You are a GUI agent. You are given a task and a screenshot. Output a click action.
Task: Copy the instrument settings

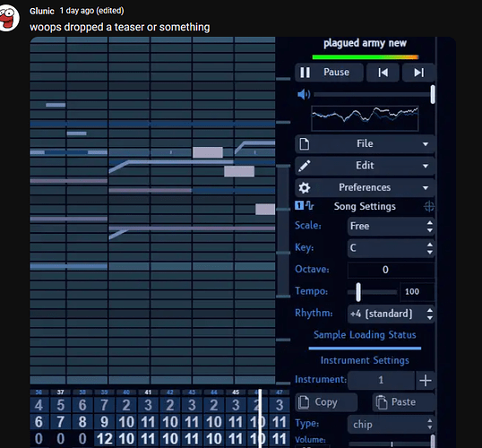click(326, 402)
